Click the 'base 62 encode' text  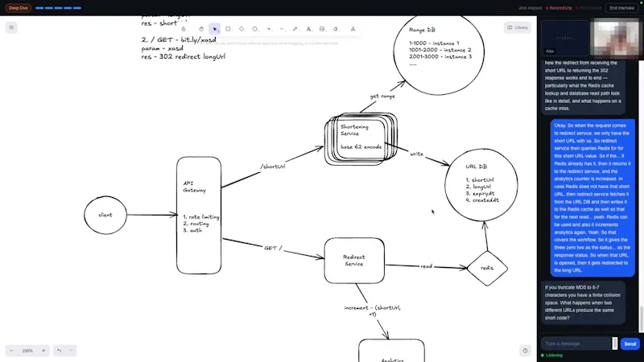click(361, 147)
